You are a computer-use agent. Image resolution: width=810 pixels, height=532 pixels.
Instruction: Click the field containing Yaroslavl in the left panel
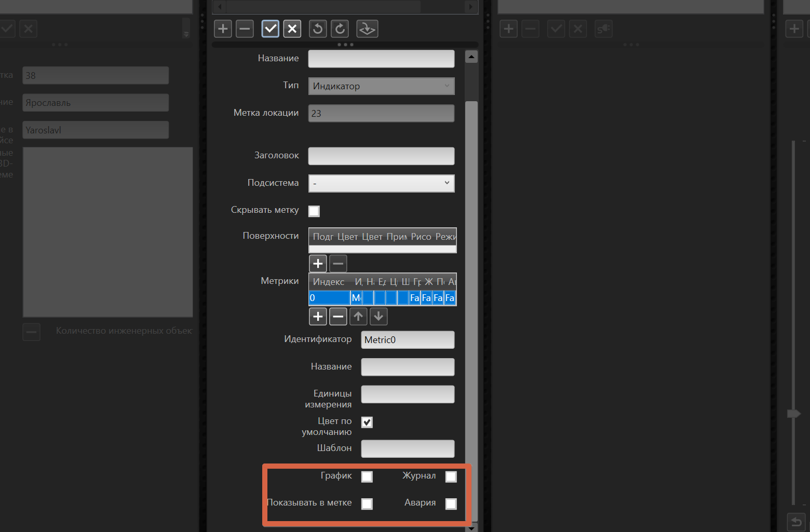[x=96, y=130]
